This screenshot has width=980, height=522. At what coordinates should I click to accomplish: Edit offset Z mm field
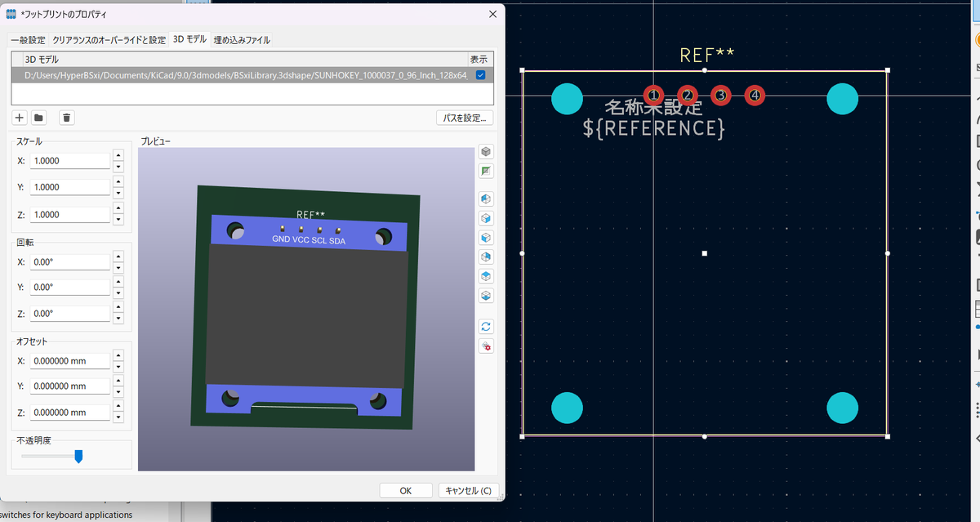point(70,413)
